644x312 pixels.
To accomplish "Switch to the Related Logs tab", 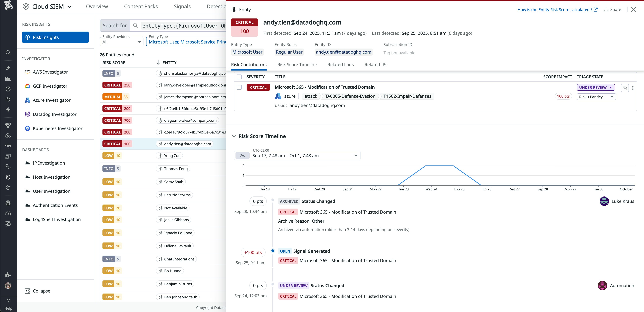I will coord(340,64).
